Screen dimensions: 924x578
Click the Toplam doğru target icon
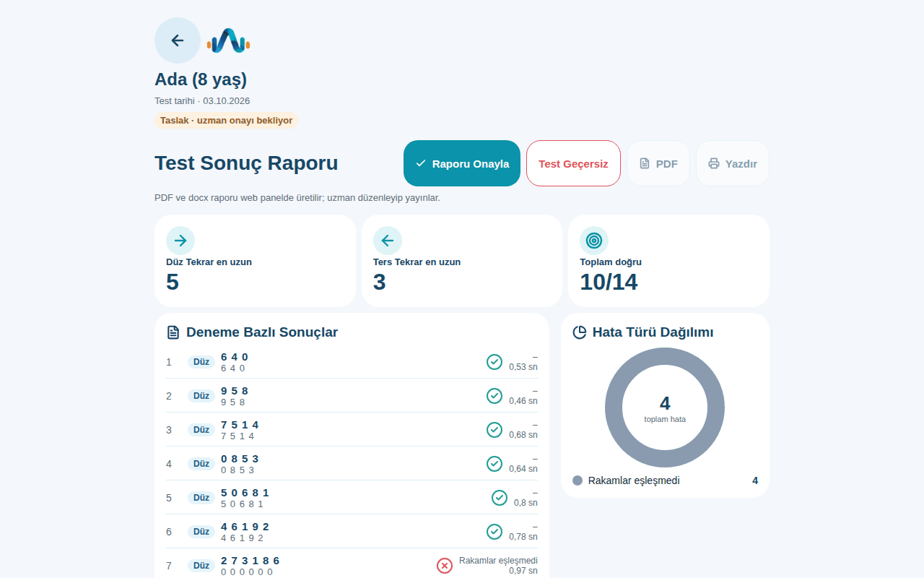point(594,241)
